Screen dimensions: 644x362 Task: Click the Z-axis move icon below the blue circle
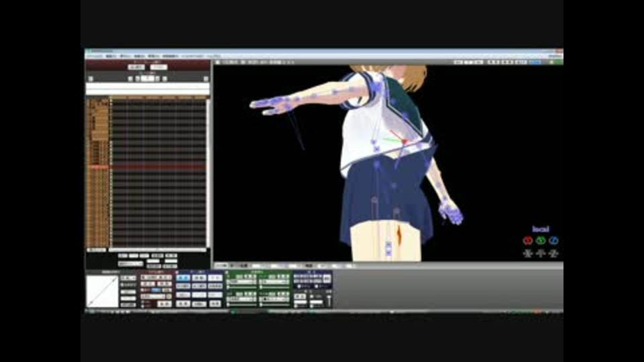[553, 253]
